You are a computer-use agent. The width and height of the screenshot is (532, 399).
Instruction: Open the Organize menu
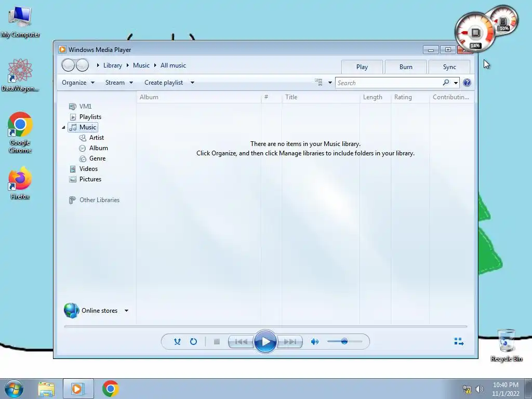[78, 83]
